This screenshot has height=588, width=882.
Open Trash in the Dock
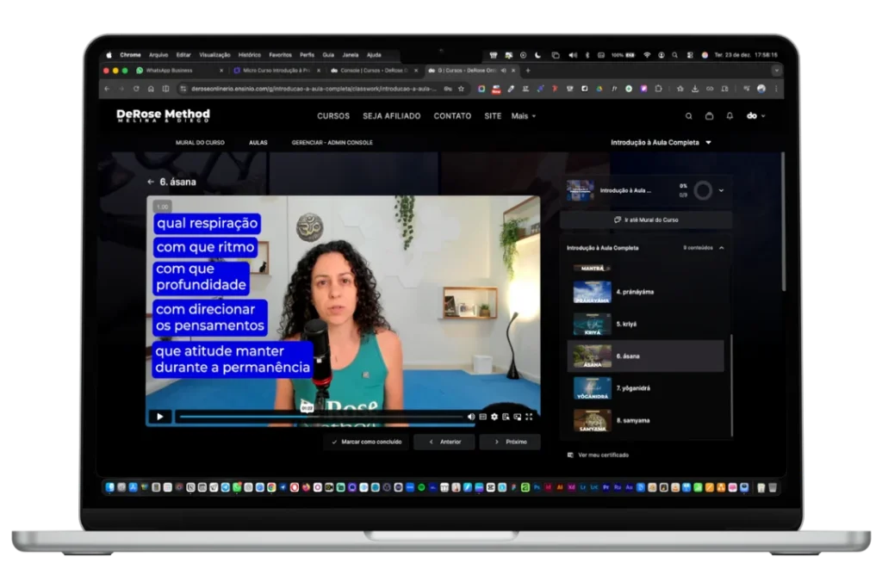(x=773, y=487)
